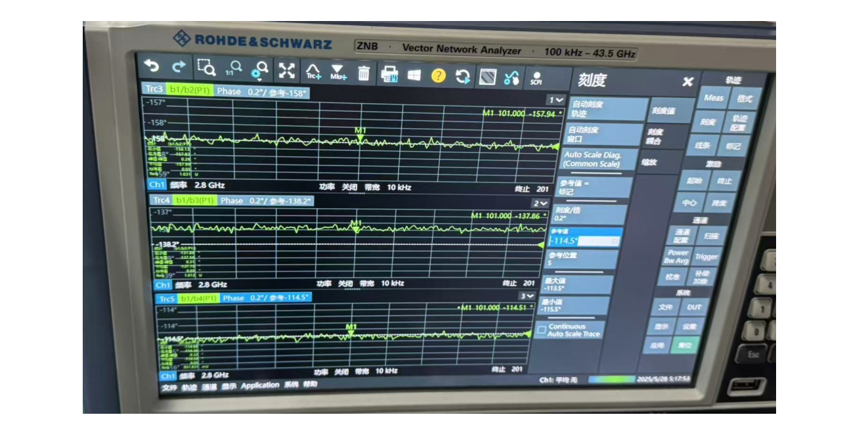Click the trash can delete icon
This screenshot has height=442, width=868.
tap(364, 74)
